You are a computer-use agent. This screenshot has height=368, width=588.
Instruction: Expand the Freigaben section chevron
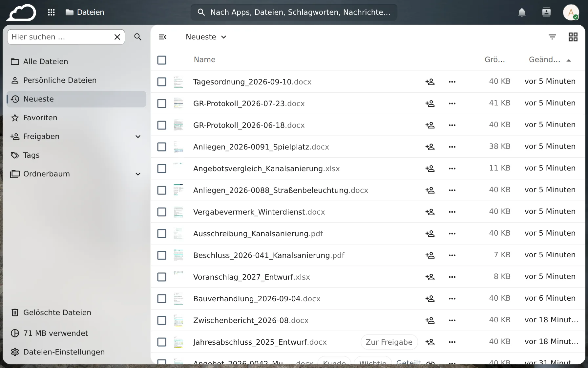pyautogui.click(x=138, y=136)
